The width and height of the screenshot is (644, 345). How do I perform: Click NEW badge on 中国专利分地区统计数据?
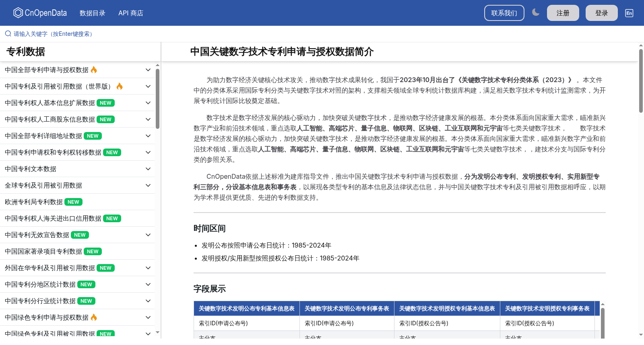click(86, 284)
